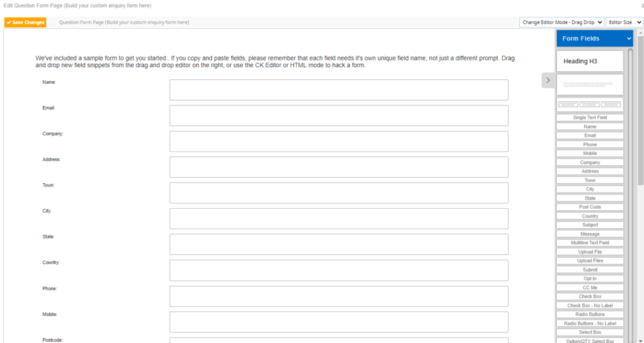Expand the blue Form Fields panel header
The image size is (644, 343).
(595, 39)
